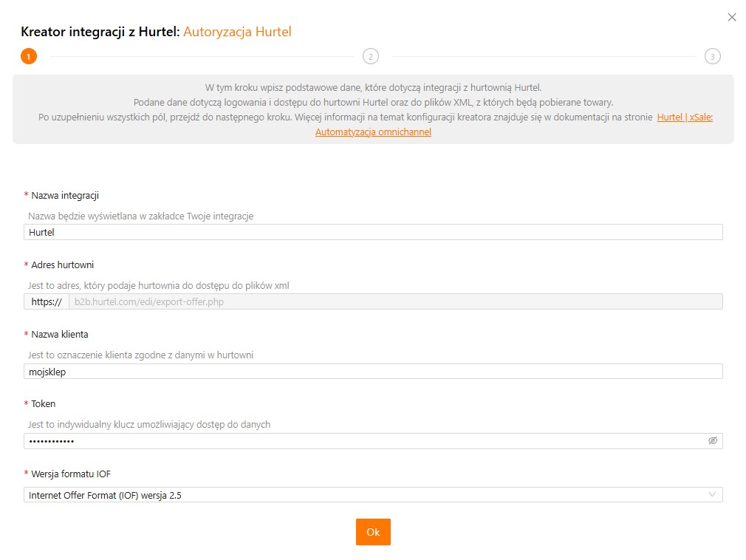Focus the Nazwa klienta field with "mojsklep"
The height and width of the screenshot is (560, 746).
pos(373,372)
